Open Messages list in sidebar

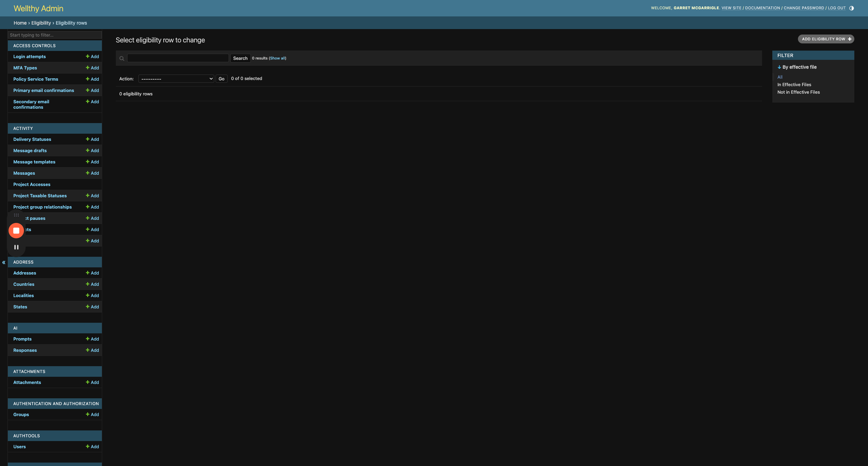(24, 173)
